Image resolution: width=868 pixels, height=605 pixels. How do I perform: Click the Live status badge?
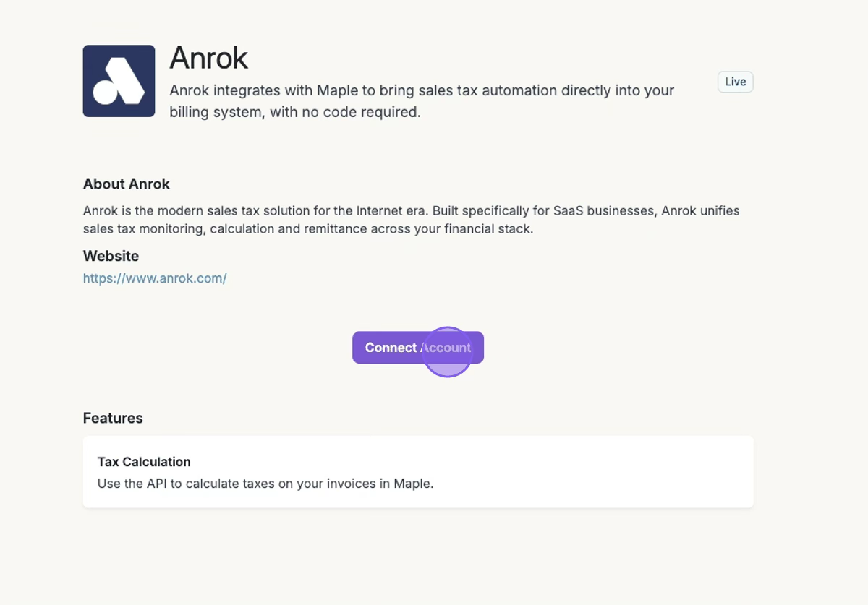click(x=735, y=82)
